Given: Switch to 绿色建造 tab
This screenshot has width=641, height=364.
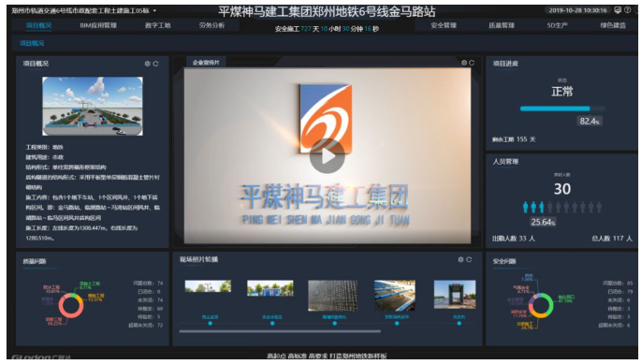Looking at the screenshot, I should (613, 25).
